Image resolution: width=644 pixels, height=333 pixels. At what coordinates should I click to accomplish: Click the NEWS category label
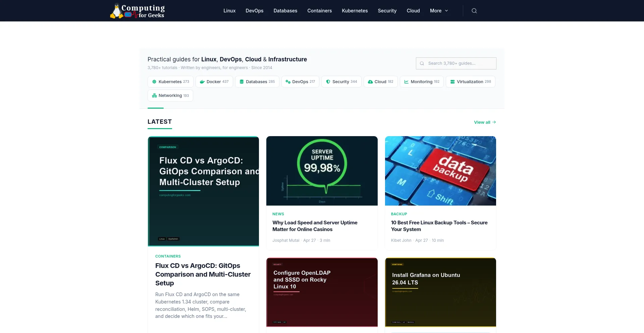click(278, 214)
